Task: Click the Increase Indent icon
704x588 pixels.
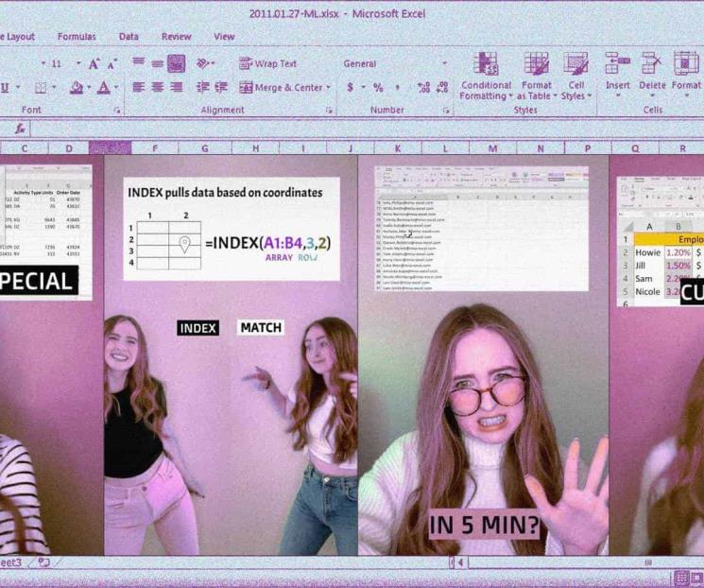Action: pos(221,87)
